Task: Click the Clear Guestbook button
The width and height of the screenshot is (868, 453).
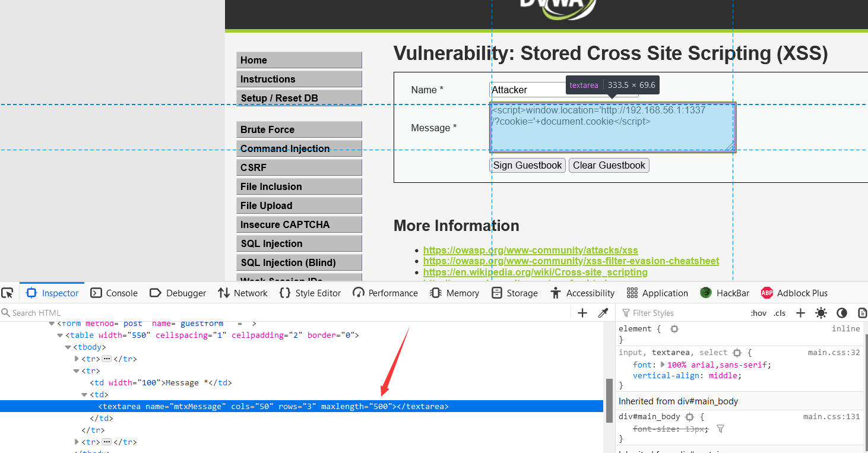Action: point(609,165)
